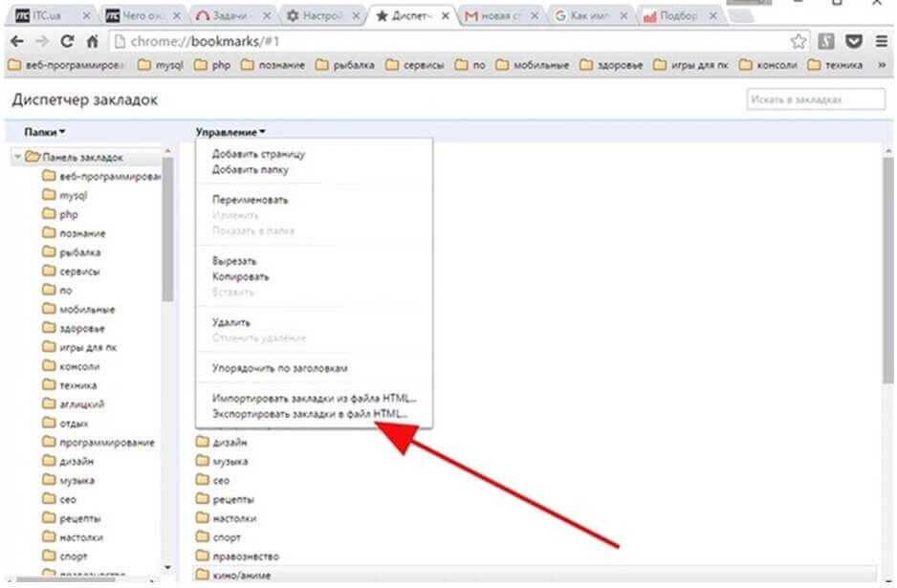The height and width of the screenshot is (588, 897).
Task: Click the bookmark star in the address bar
Action: [799, 41]
